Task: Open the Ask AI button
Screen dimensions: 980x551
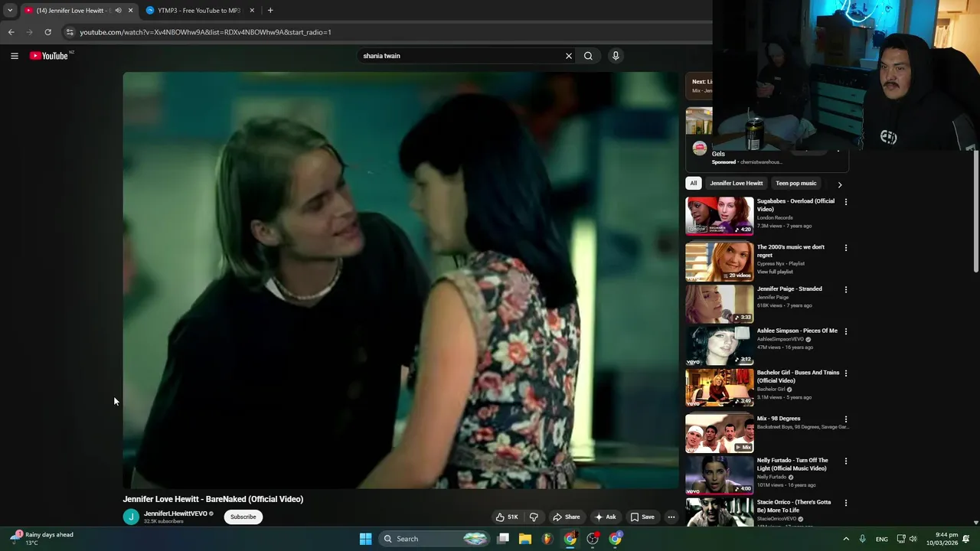Action: [606, 517]
